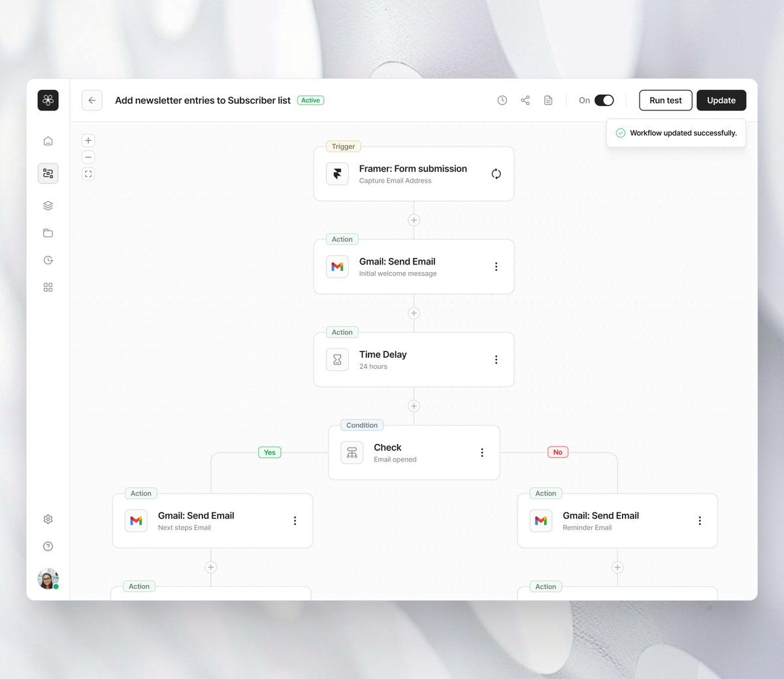Add step below Framer Form submission trigger
This screenshot has height=679, width=784.
pos(414,220)
